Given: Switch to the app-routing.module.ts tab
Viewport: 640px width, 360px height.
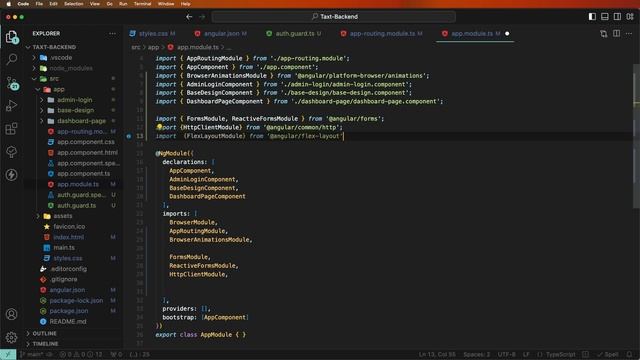Looking at the screenshot, I should point(382,33).
